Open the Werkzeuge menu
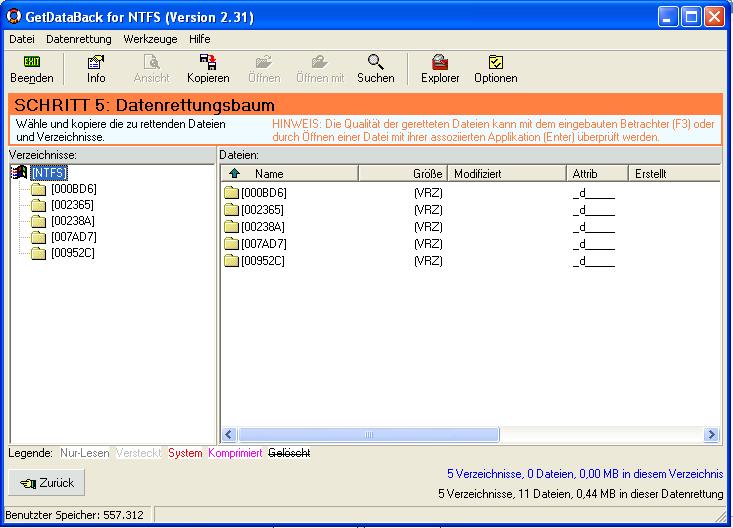 coord(150,39)
